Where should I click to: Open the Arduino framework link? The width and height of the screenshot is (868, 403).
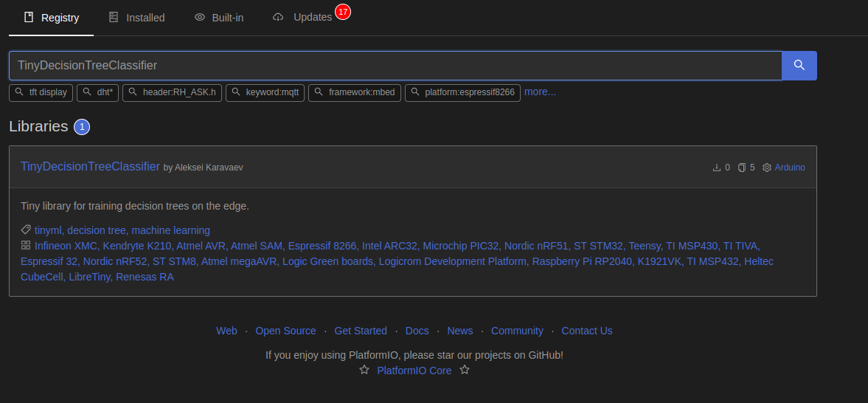(x=790, y=168)
